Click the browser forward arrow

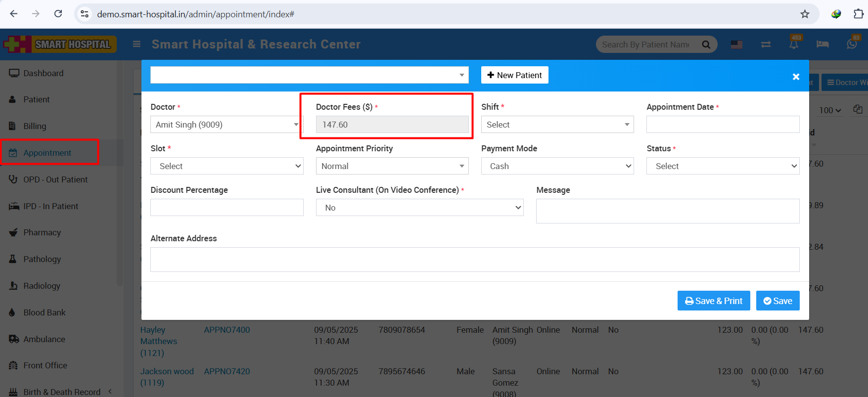(36, 14)
